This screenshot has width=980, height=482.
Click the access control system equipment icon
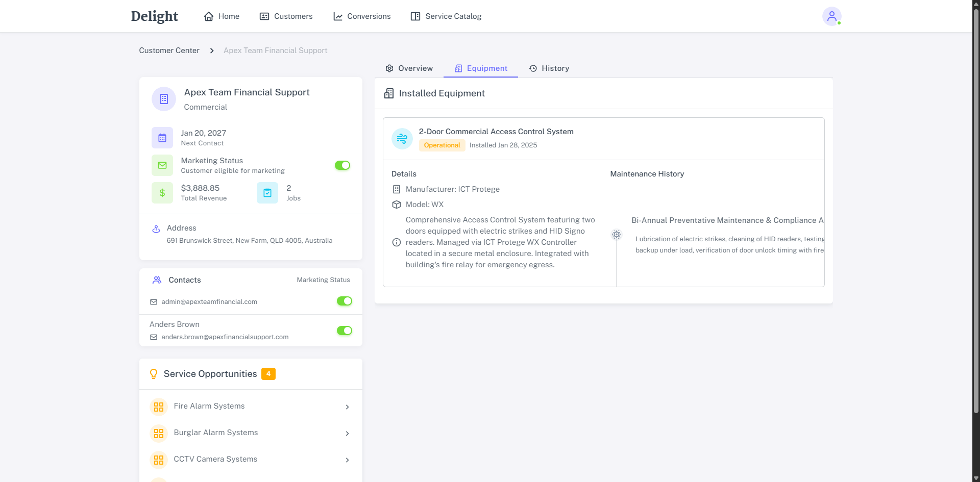pos(402,139)
